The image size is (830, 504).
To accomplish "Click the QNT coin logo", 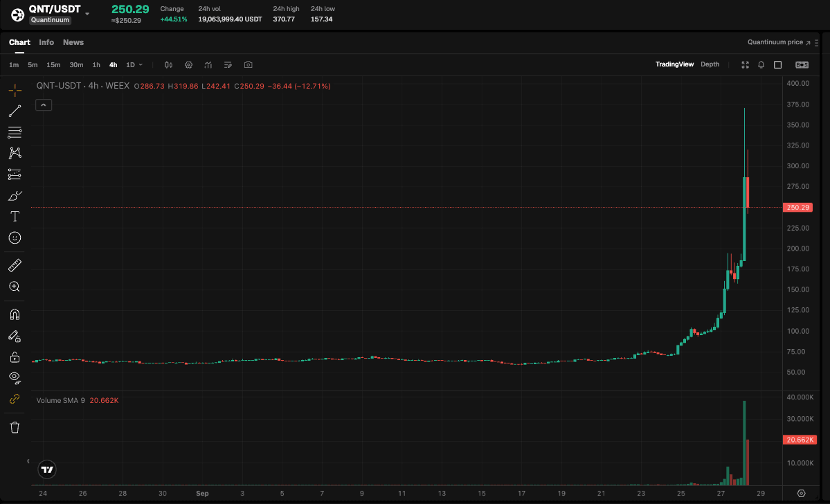I will click(17, 15).
